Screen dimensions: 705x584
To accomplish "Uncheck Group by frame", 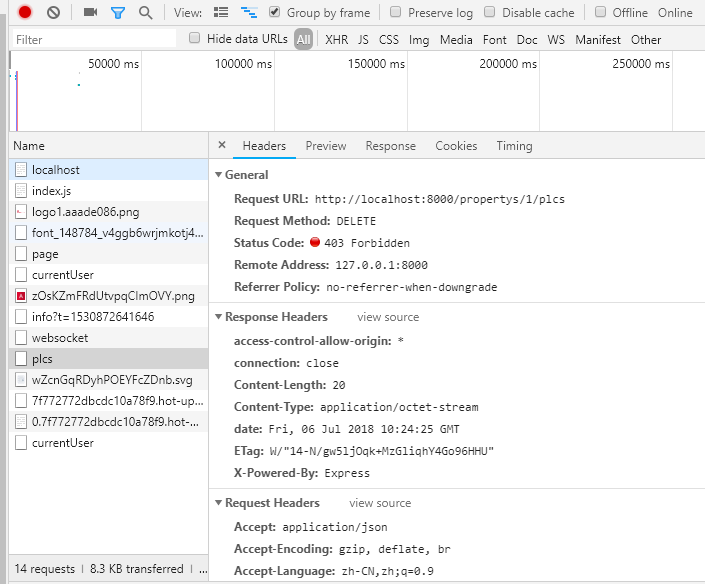I will coord(274,12).
